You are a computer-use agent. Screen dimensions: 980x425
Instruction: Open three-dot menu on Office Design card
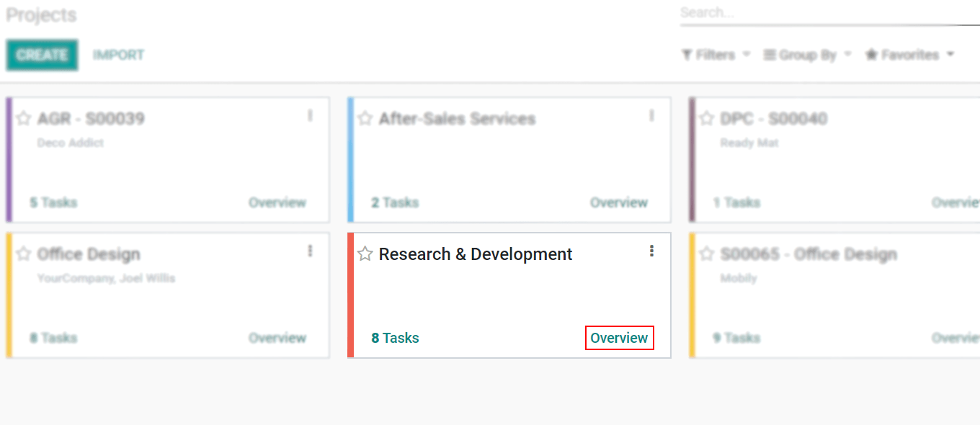coord(310,251)
